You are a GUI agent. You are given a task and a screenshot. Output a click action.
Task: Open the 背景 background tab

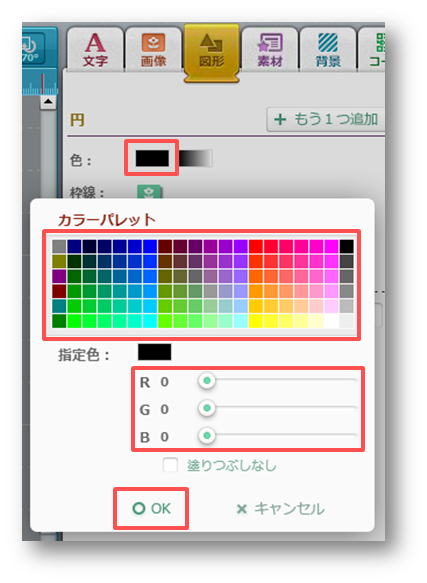click(x=328, y=49)
